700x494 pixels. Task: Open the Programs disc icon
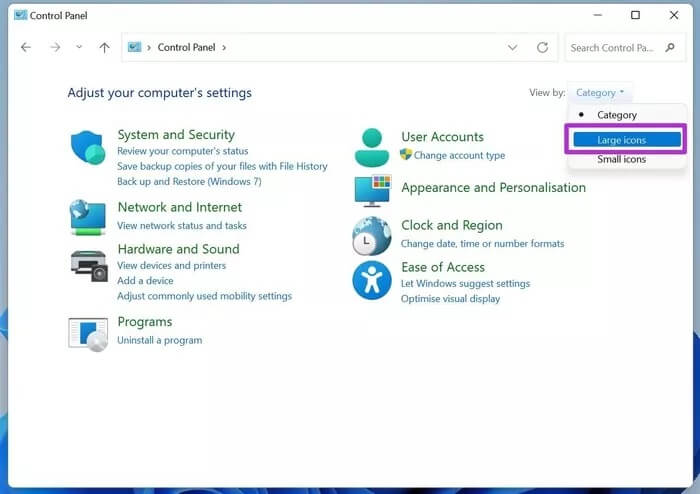pos(88,334)
